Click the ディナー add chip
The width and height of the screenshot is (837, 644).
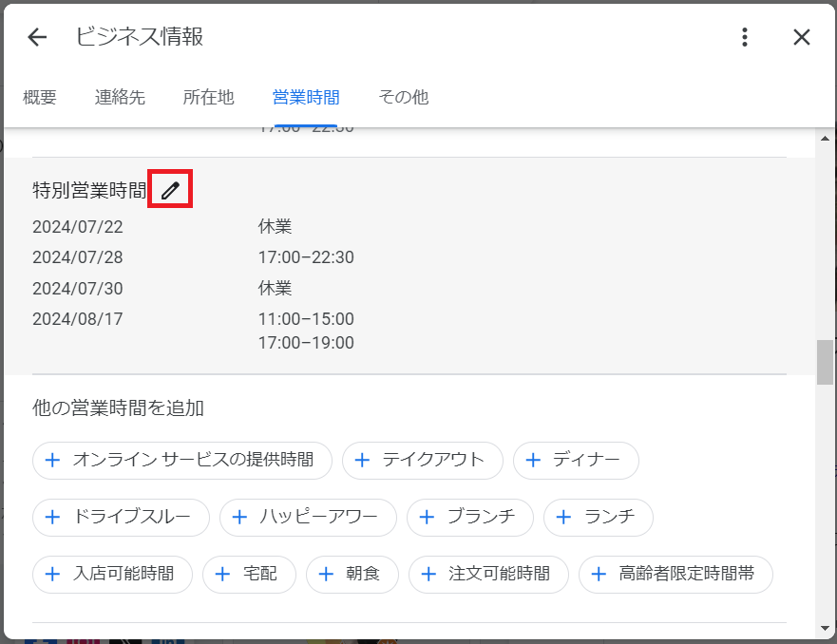coord(576,460)
